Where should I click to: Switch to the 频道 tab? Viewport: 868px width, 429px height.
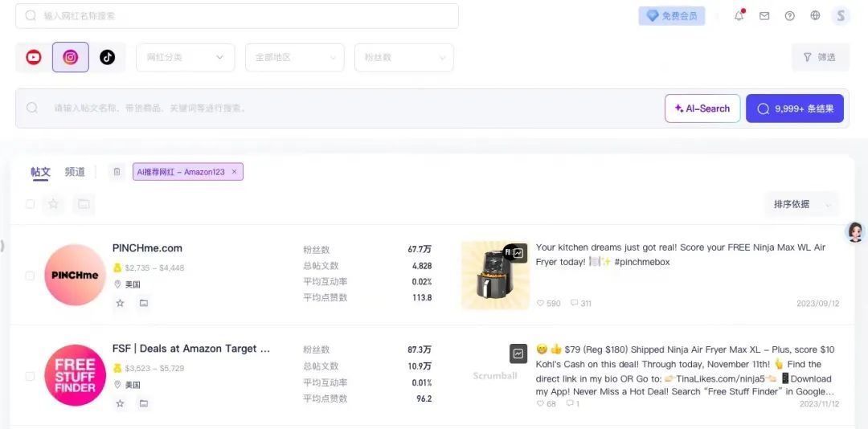click(75, 172)
